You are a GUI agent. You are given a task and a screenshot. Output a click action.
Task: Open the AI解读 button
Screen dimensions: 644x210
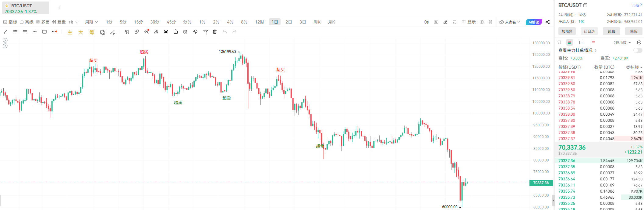[534, 22]
